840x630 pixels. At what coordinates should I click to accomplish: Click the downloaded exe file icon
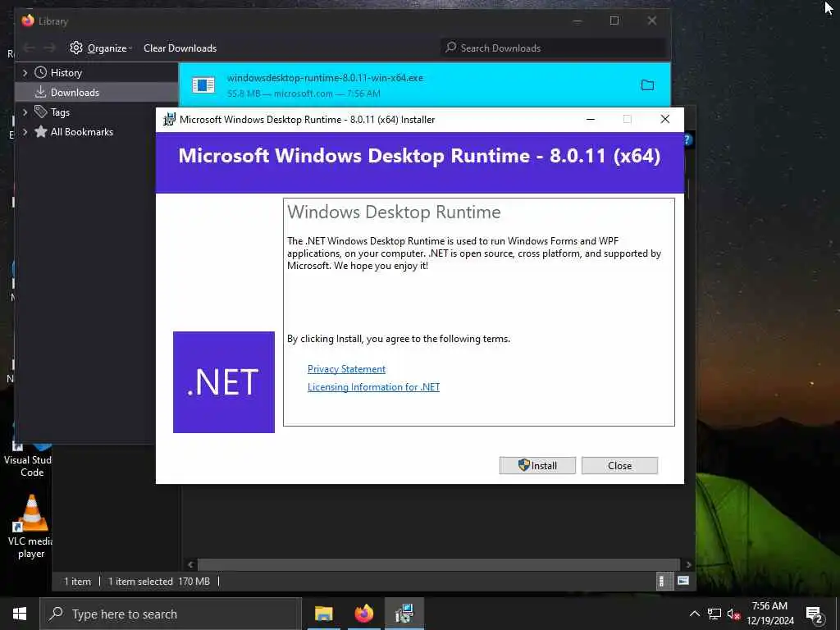click(x=203, y=84)
